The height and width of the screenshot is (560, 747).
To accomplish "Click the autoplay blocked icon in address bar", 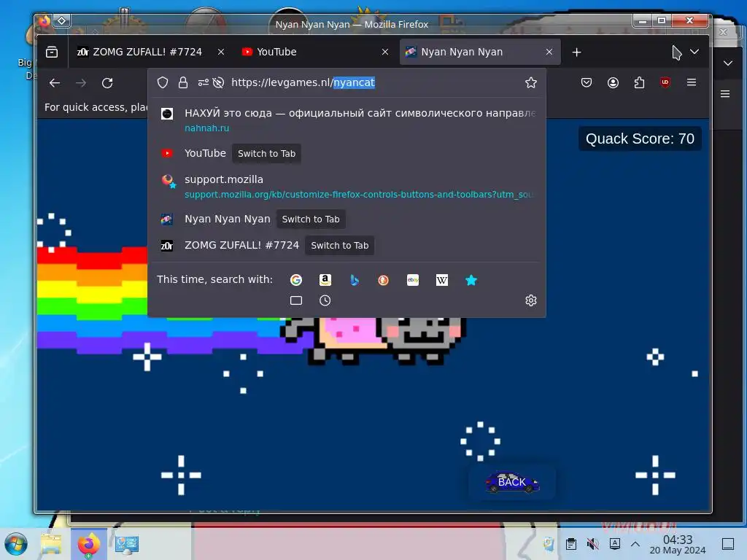I will (x=219, y=83).
